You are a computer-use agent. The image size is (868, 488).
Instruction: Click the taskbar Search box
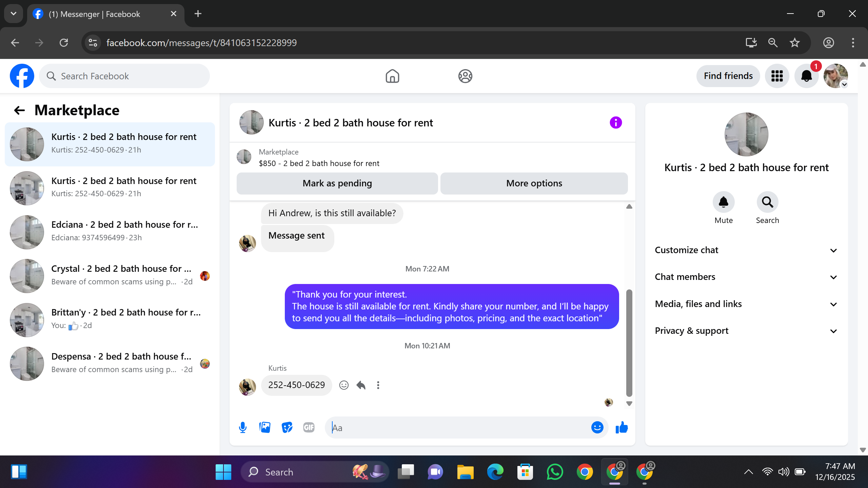pos(315,472)
